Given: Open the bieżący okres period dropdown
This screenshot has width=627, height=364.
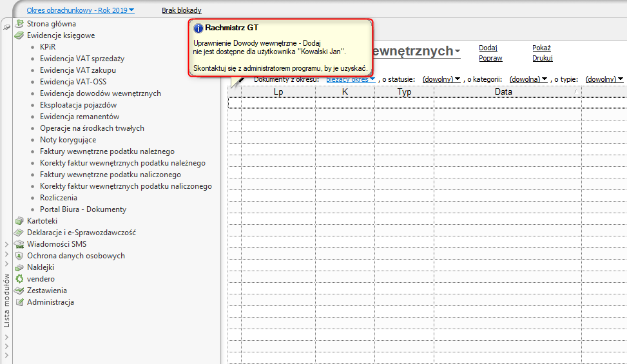Looking at the screenshot, I should click(351, 79).
